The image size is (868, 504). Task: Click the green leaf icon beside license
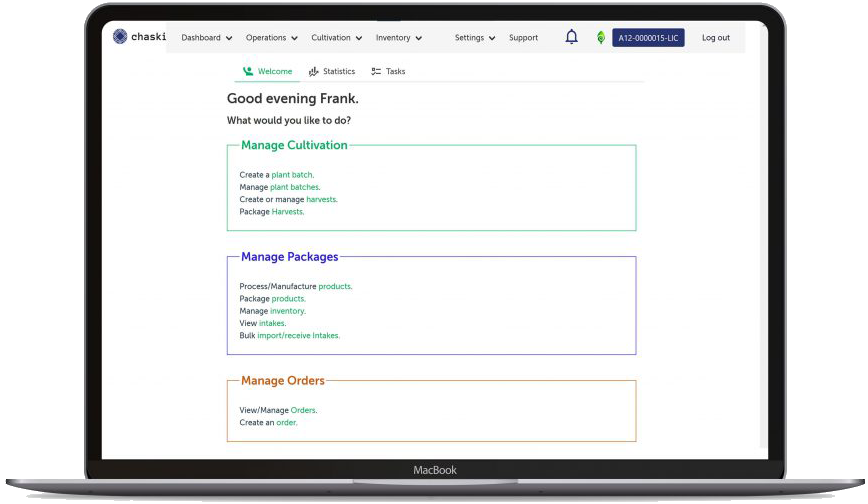(600, 38)
